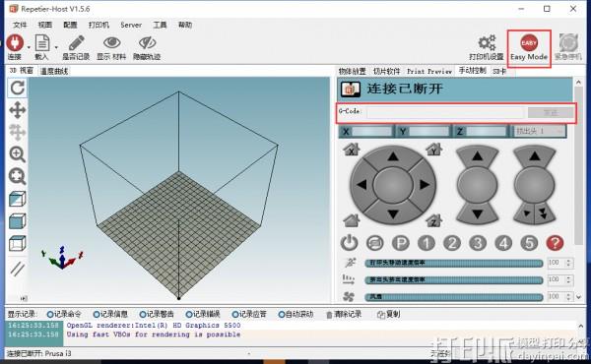Open the first menu in the menu bar
The image size is (591, 364).
(20, 25)
